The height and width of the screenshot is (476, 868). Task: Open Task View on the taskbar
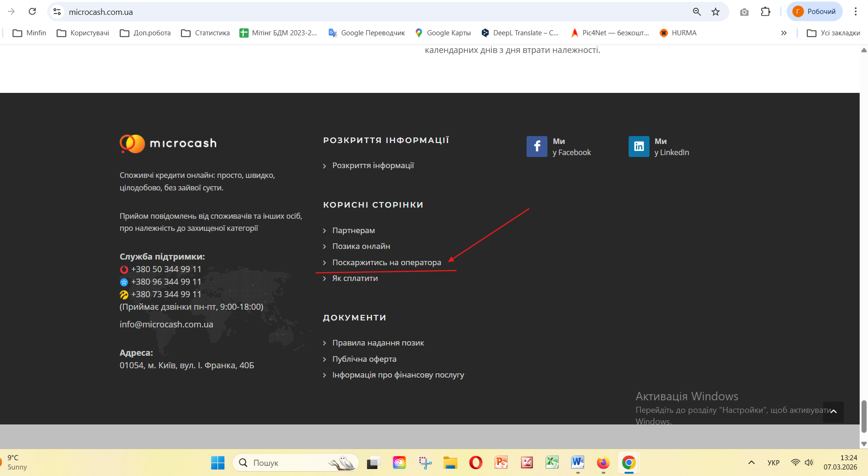pos(373,463)
